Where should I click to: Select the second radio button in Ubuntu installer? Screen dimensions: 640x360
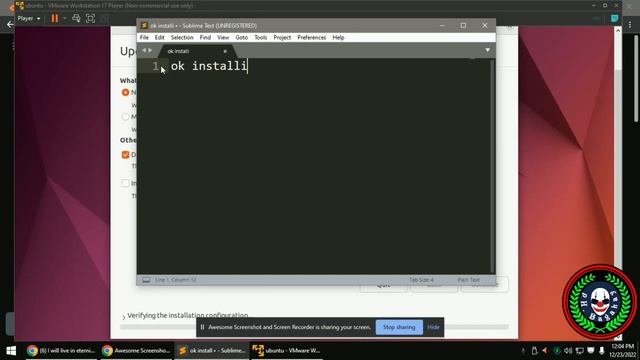[x=125, y=117]
